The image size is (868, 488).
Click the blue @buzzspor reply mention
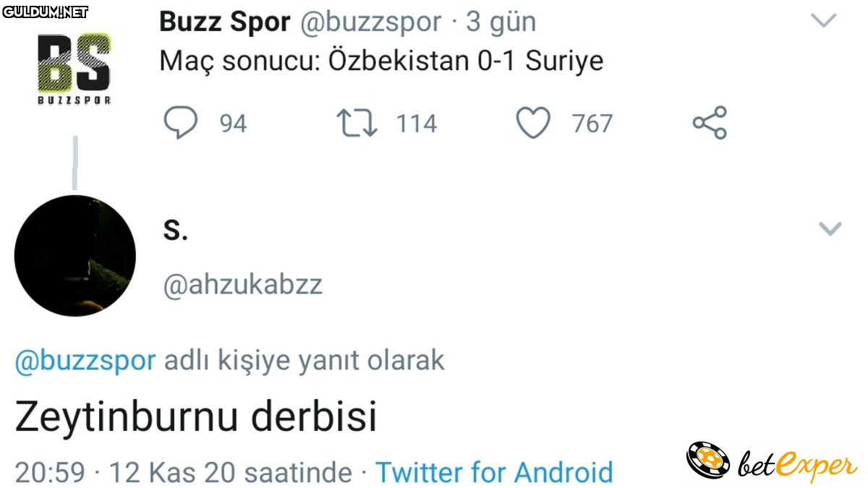click(x=85, y=360)
